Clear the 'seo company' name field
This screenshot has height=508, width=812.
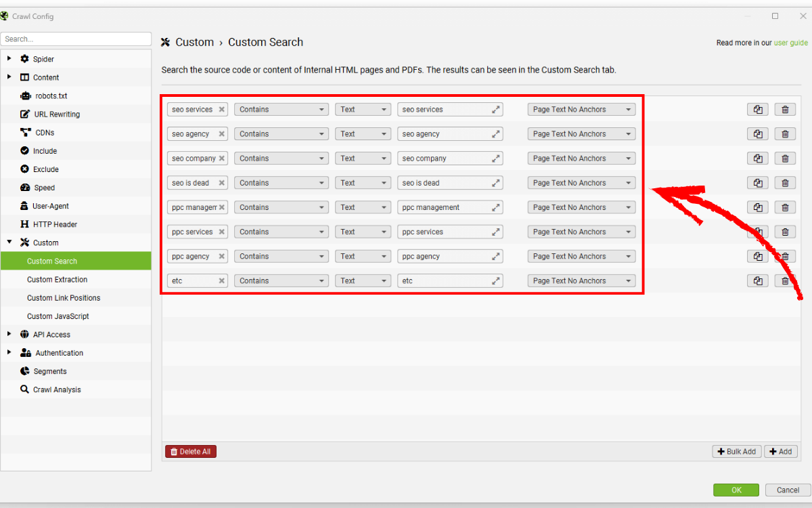pos(221,158)
